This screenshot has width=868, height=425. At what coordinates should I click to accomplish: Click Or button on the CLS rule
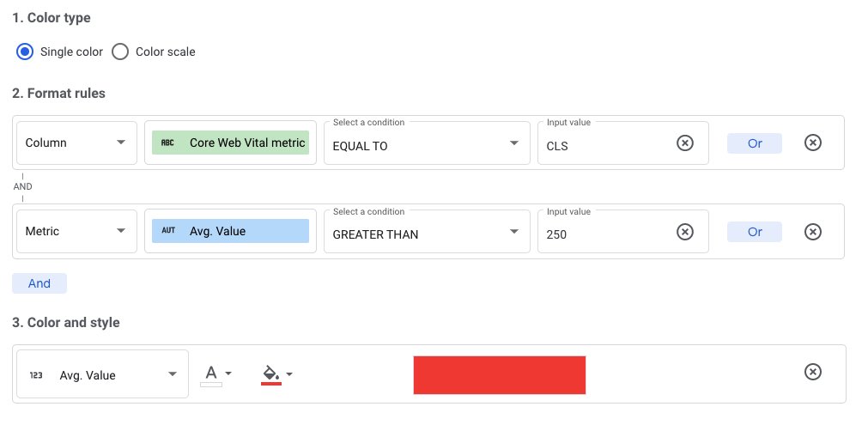754,143
